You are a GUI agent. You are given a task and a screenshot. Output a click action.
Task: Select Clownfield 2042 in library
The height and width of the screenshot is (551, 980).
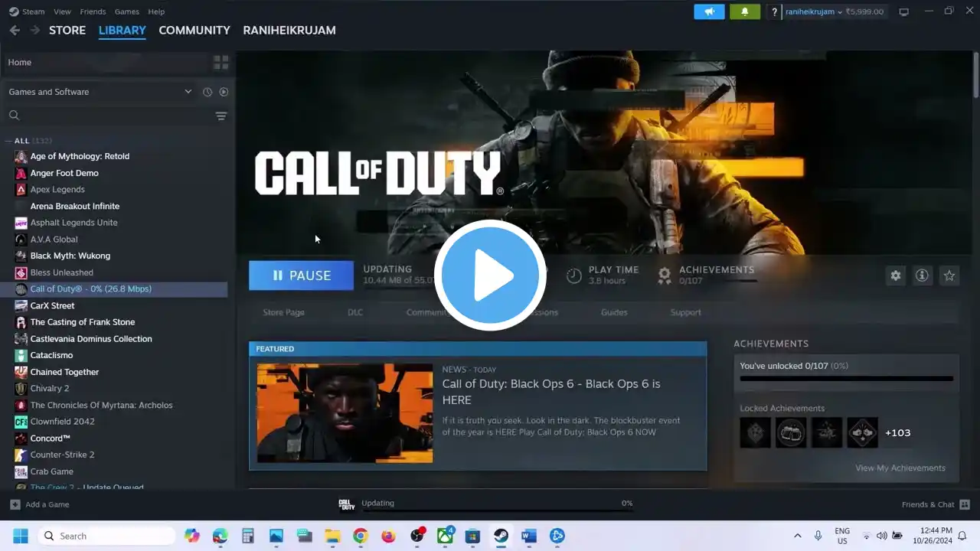click(63, 422)
